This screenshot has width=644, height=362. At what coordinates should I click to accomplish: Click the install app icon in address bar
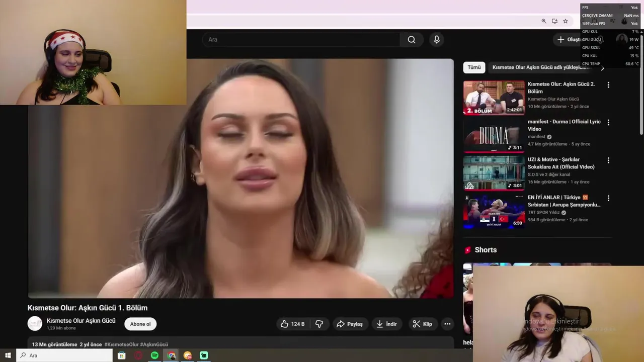[554, 21]
